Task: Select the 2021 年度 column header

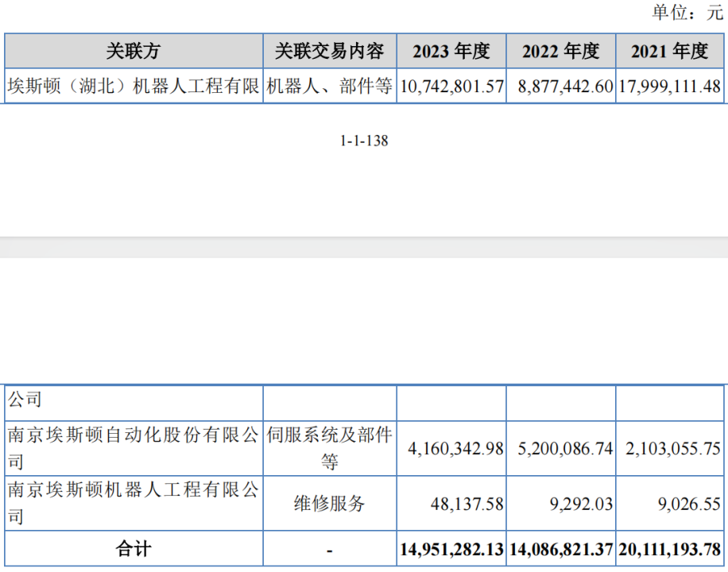Action: [669, 51]
